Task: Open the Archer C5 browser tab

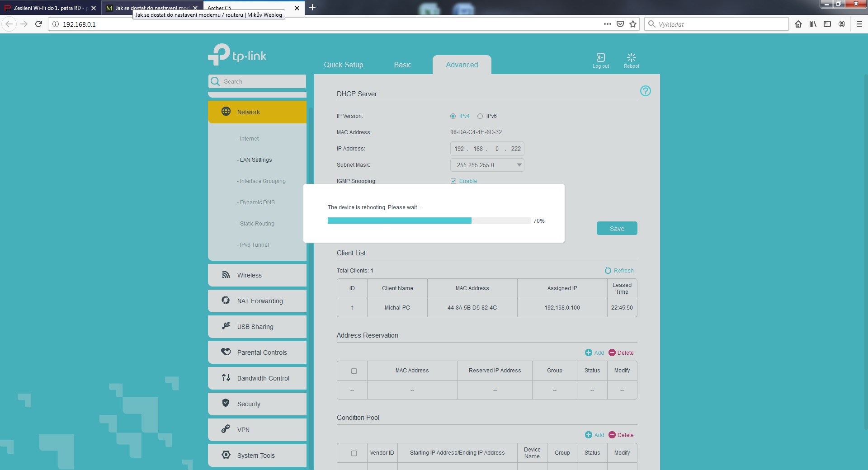Action: [x=253, y=8]
